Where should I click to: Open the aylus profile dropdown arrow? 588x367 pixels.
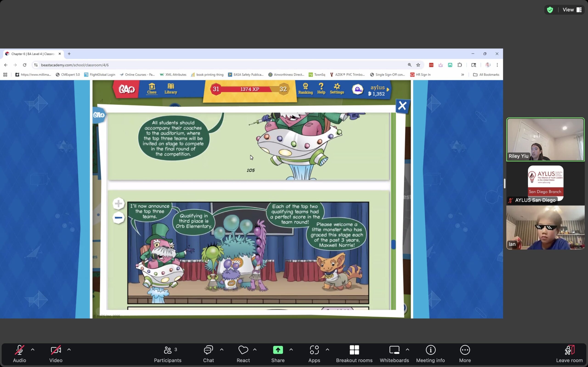[388, 89]
